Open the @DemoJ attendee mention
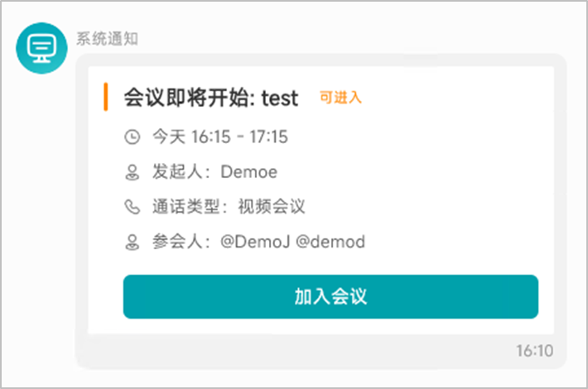The image size is (588, 389). coord(255,242)
